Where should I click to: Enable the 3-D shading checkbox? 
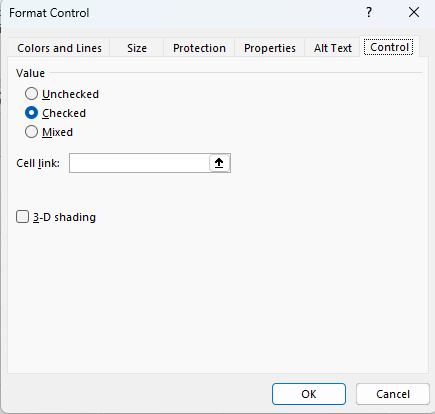point(22,217)
